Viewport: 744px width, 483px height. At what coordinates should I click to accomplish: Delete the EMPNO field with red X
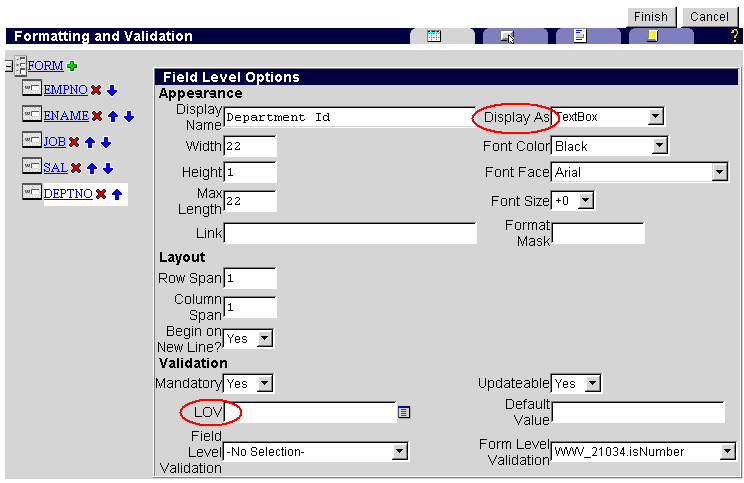point(96,90)
